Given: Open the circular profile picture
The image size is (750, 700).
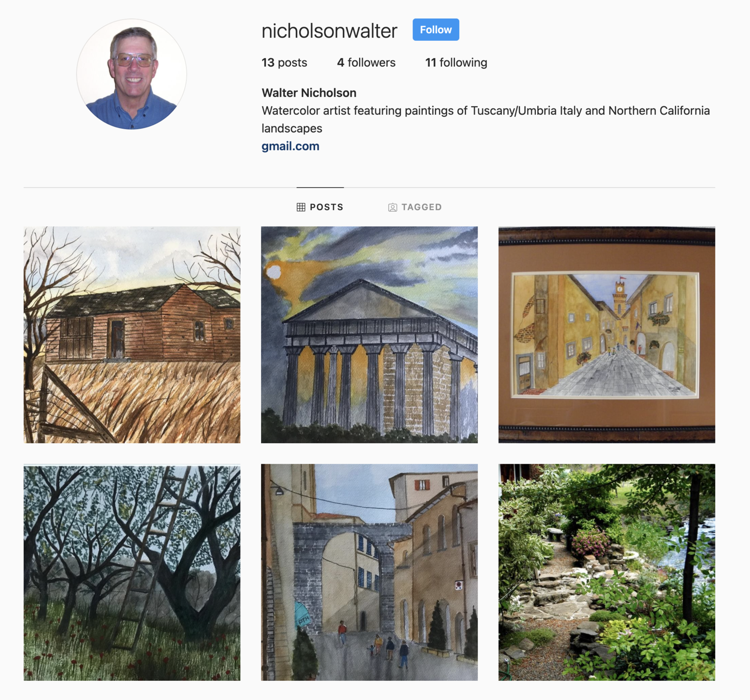Looking at the screenshot, I should click(x=132, y=74).
